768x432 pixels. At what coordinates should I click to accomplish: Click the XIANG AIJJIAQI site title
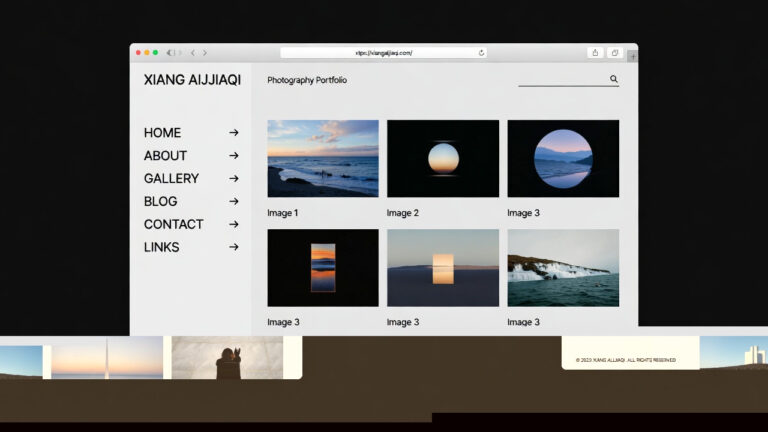pos(192,80)
